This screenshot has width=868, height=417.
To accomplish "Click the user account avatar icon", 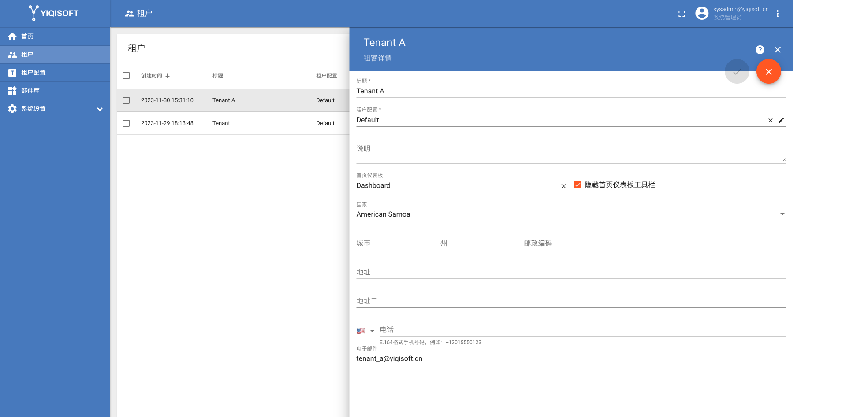I will [x=702, y=13].
